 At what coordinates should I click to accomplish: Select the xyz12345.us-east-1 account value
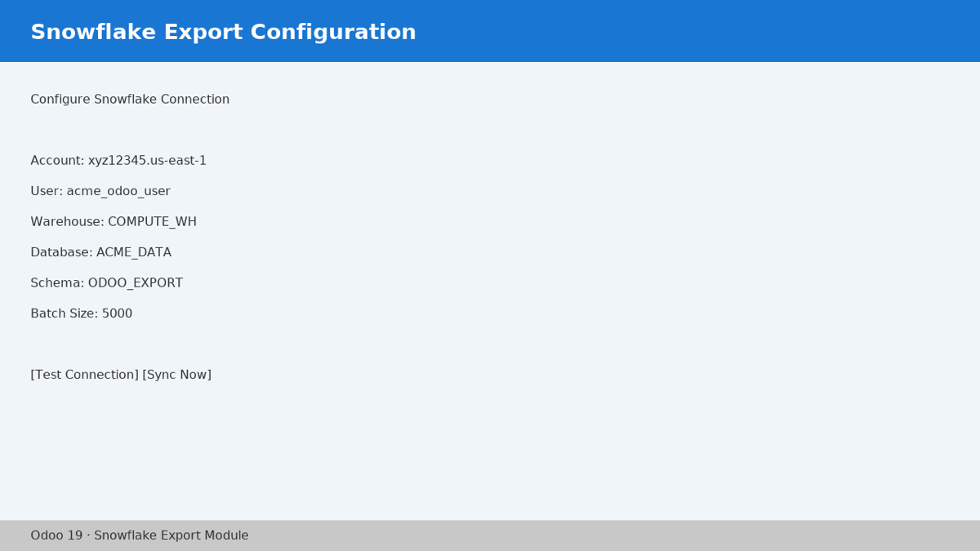[x=147, y=161]
